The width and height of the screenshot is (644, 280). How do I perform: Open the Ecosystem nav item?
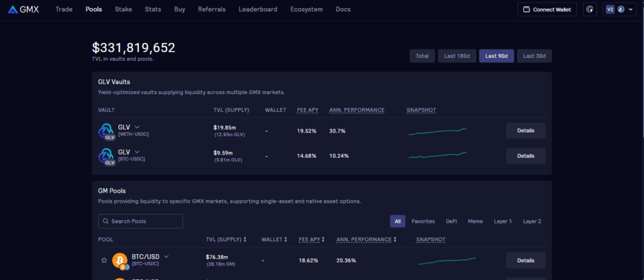coord(306,9)
